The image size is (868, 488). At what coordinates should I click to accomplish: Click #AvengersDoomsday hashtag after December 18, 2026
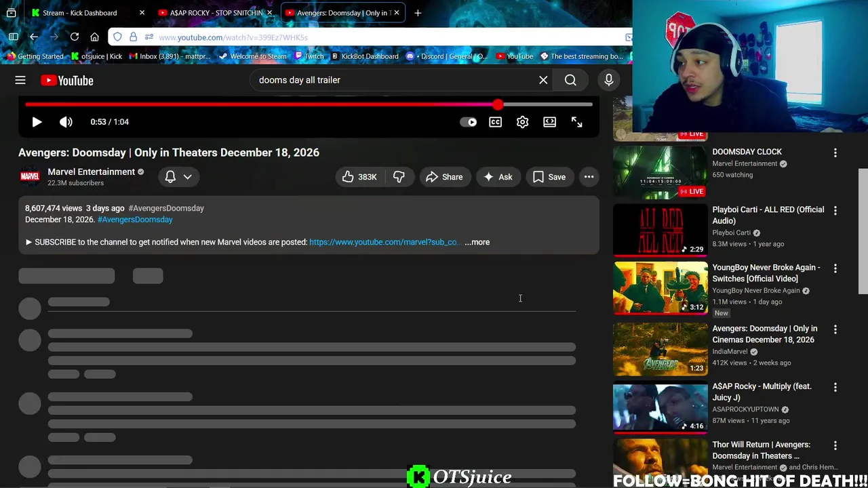(135, 220)
